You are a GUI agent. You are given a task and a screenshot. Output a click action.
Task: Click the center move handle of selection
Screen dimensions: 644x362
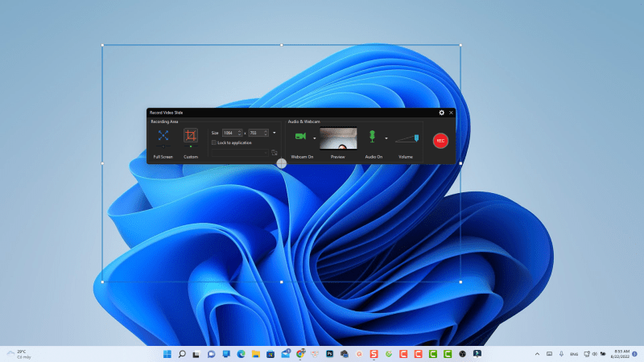coord(281,163)
